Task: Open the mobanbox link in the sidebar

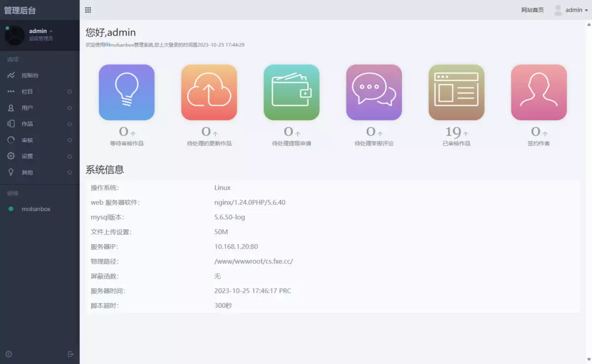Action: pyautogui.click(x=36, y=209)
